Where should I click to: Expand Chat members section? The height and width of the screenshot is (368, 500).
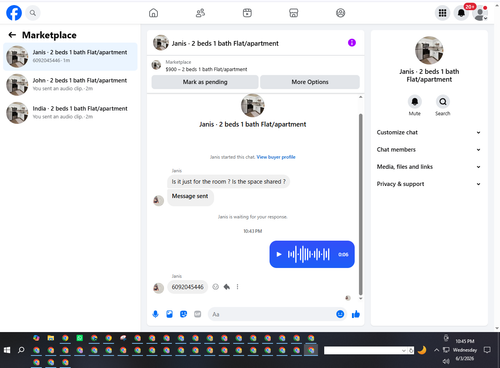[429, 150]
